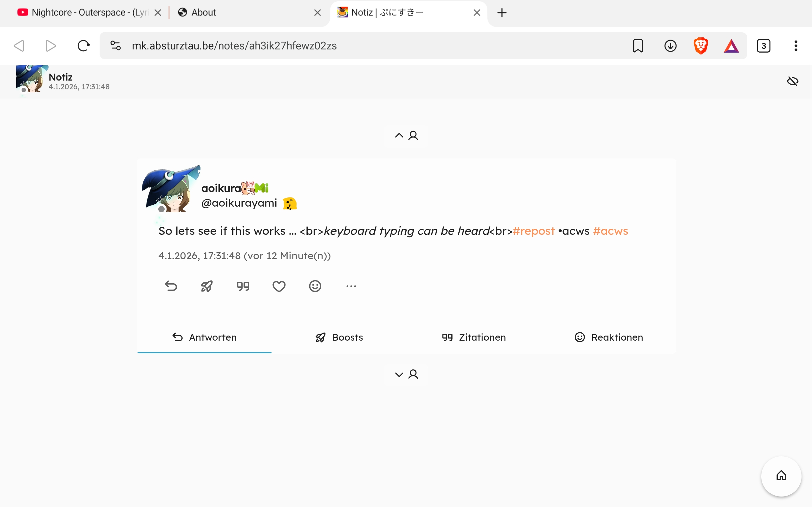Screen dimensions: 812x507
Task: Reply to the note with arrow icon
Action: tap(171, 286)
